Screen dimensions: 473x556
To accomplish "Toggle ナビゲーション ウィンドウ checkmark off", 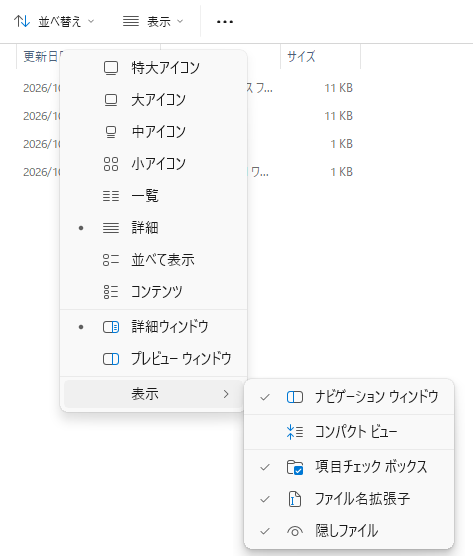I will 265,397.
